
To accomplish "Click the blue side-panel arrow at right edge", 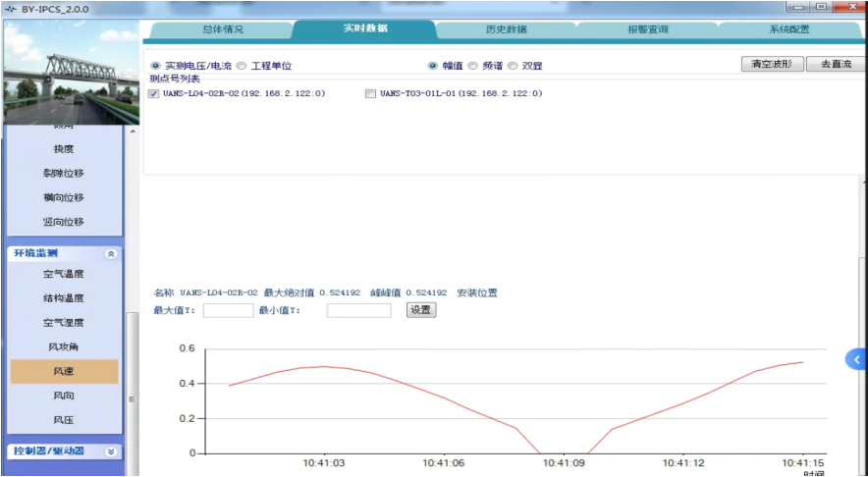I will coord(855,360).
